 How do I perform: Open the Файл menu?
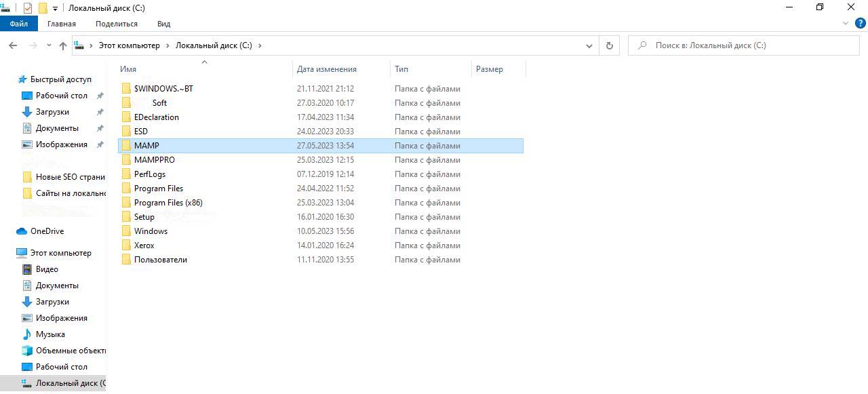18,24
